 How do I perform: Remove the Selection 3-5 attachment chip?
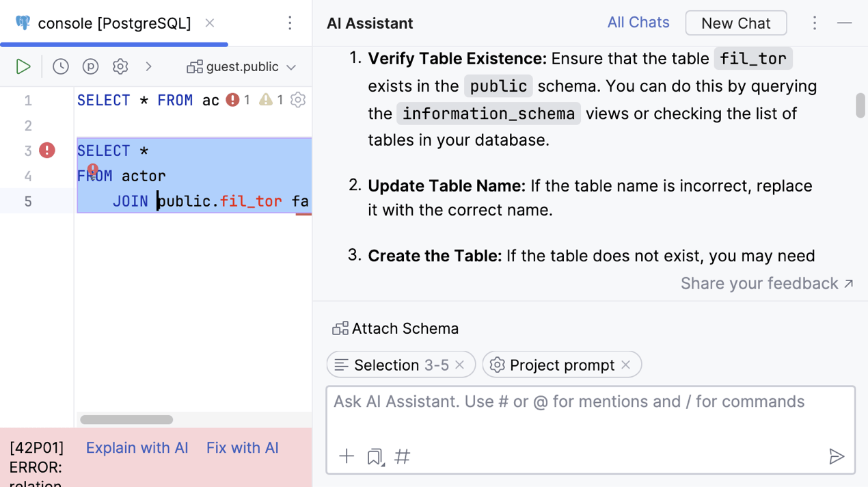pyautogui.click(x=460, y=365)
